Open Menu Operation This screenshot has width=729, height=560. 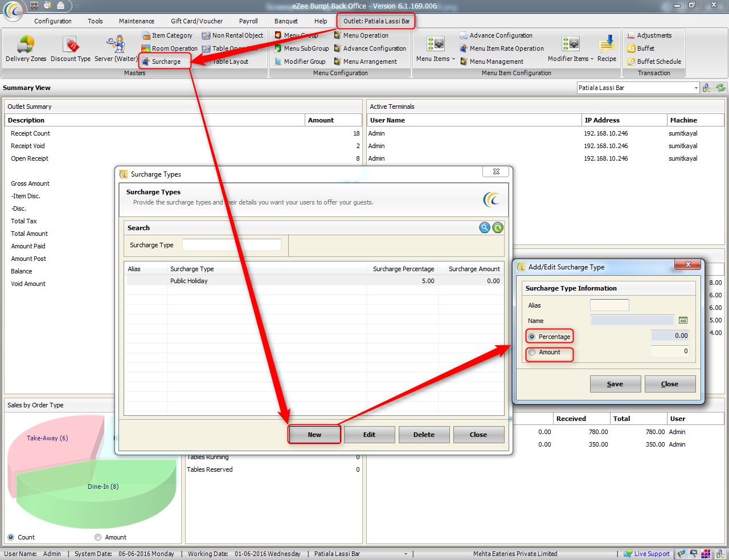click(361, 35)
